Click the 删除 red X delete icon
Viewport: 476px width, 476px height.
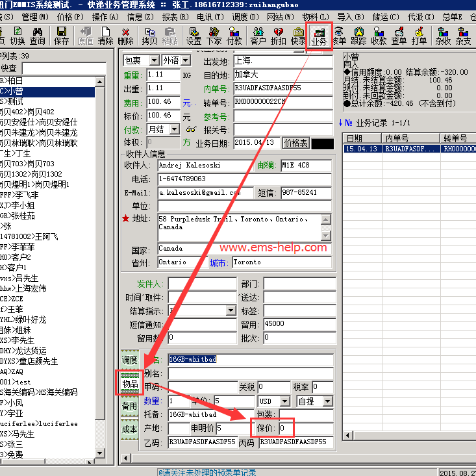pos(125,36)
